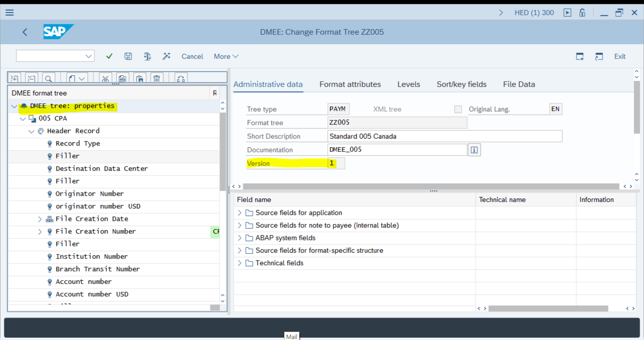Go back using the back arrow
The image size is (644, 340).
click(25, 32)
